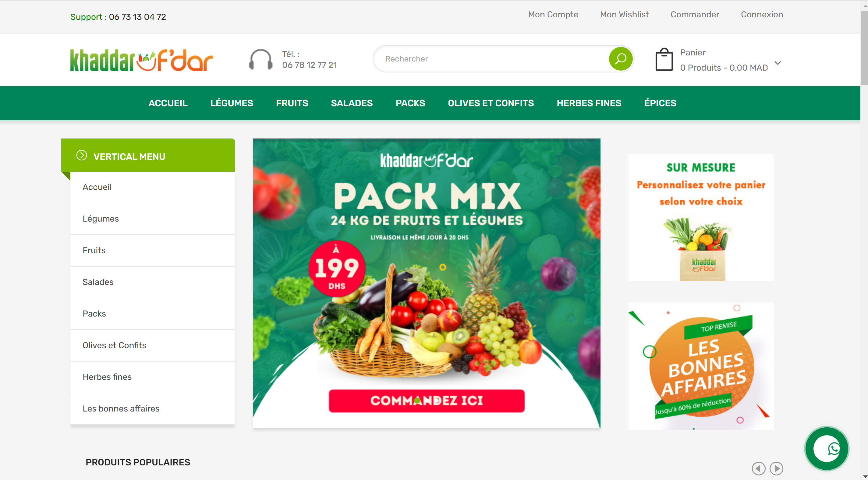Go to previous popular products slide
The image size is (868, 480).
click(x=758, y=468)
